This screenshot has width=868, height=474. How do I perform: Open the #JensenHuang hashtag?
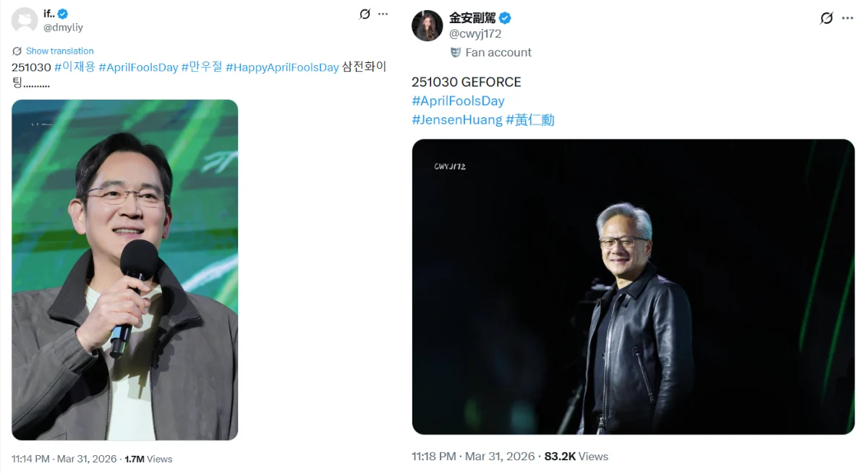[x=456, y=120]
